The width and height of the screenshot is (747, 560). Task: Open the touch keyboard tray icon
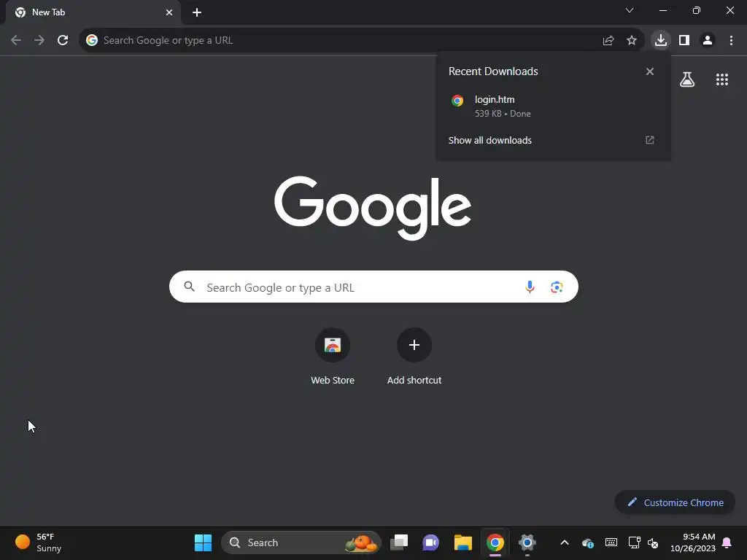click(611, 542)
